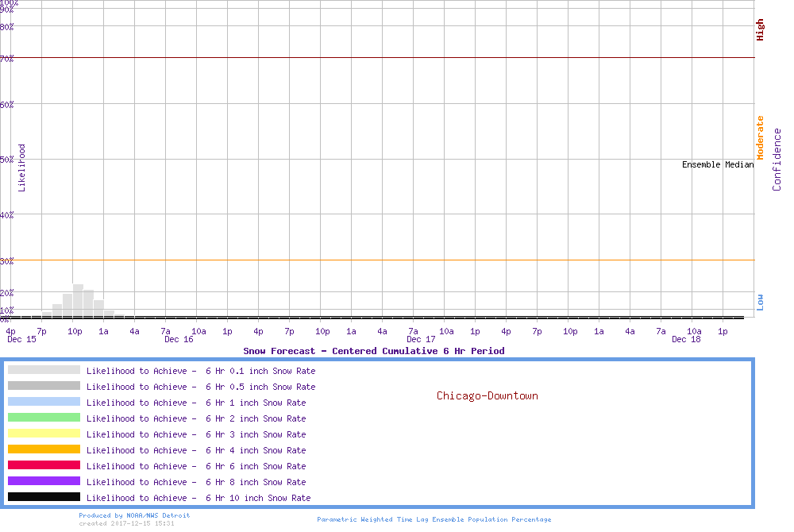Click the orange 4 inch snow rate swatch

[44, 449]
